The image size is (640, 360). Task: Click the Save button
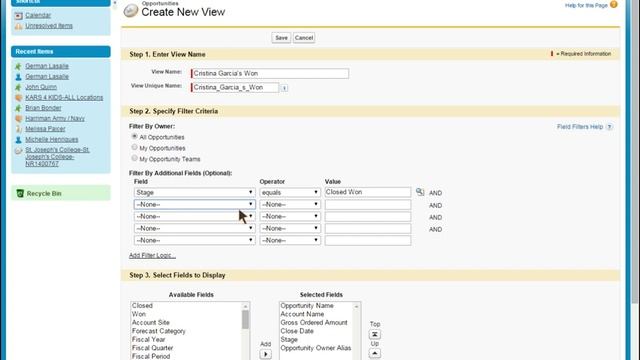[x=281, y=38]
